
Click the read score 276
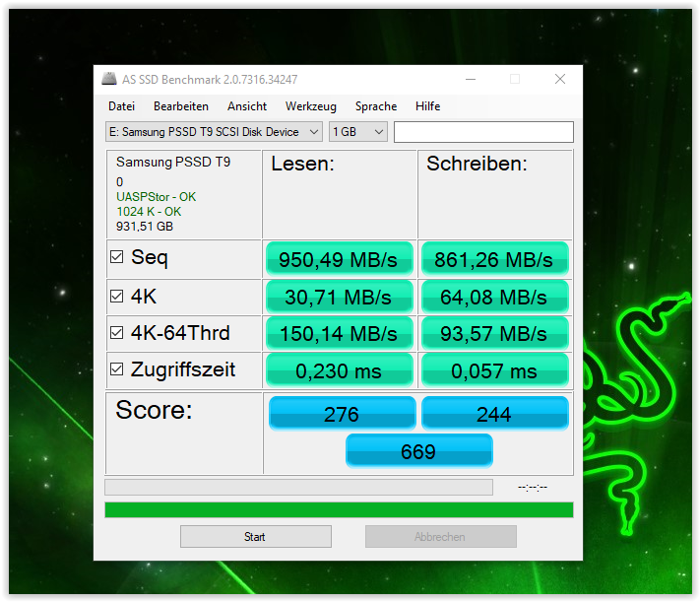pos(342,414)
